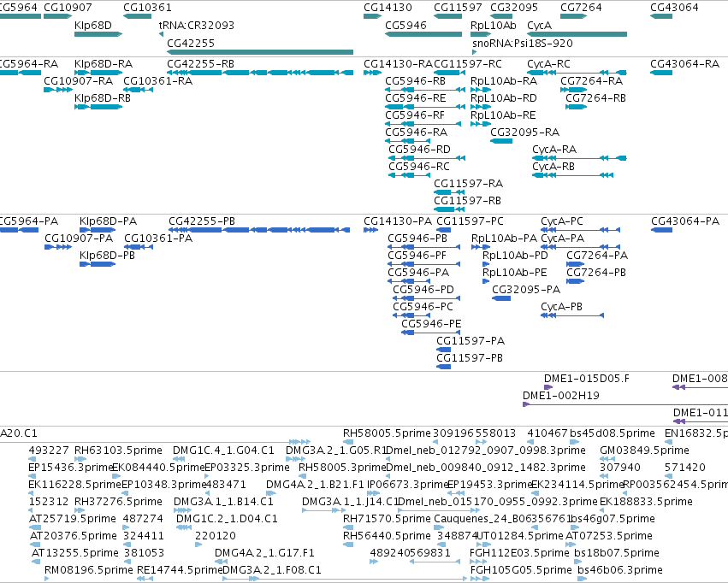Select the DME1-015D05.F feature

(x=548, y=387)
